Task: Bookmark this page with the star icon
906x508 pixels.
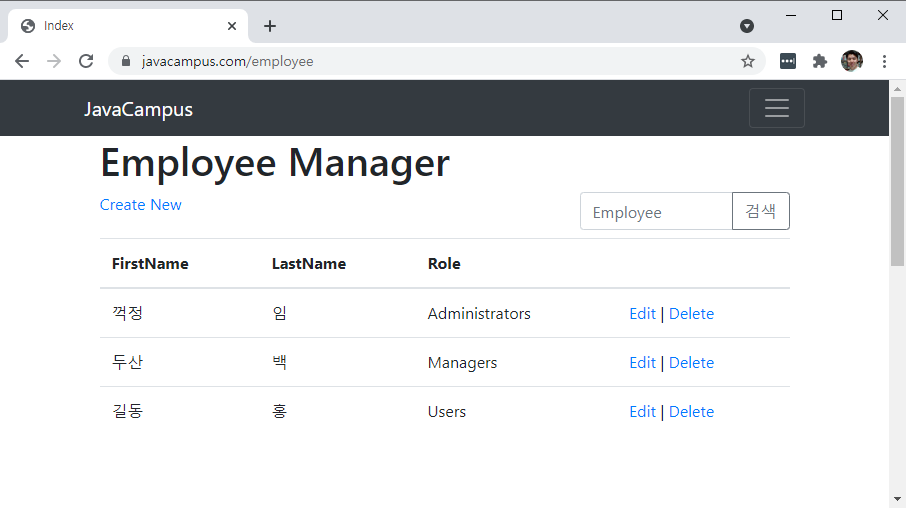Action: coord(747,61)
